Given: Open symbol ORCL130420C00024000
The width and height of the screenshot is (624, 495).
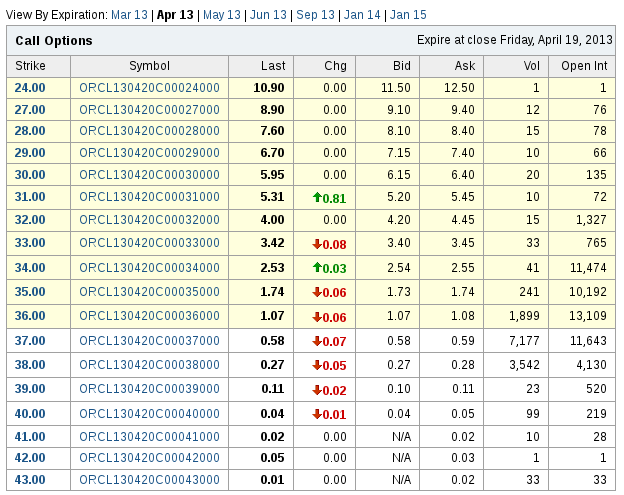Looking at the screenshot, I should click(x=149, y=88).
